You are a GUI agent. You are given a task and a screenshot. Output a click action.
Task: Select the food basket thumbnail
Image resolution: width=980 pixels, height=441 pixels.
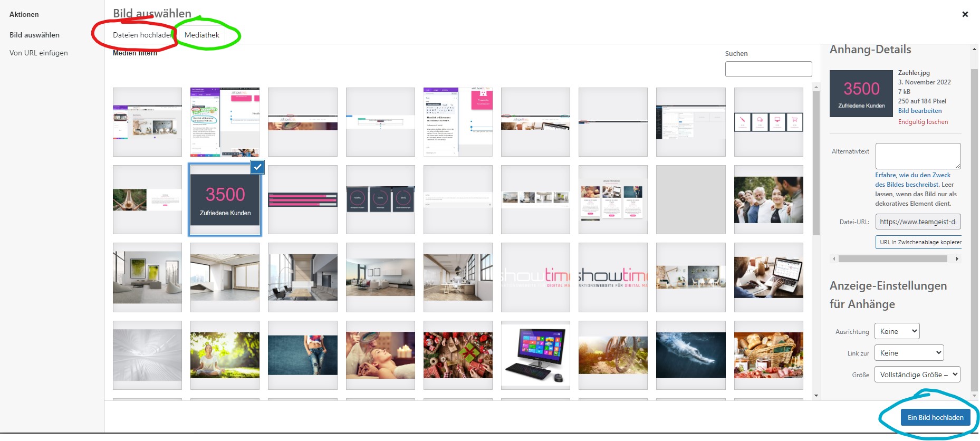(768, 355)
